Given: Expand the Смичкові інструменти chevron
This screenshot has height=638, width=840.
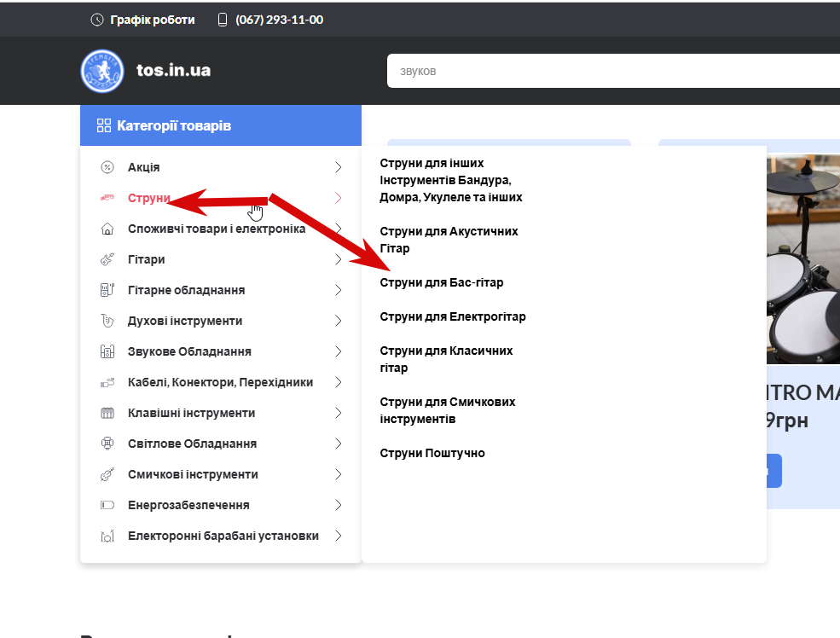Looking at the screenshot, I should [338, 474].
